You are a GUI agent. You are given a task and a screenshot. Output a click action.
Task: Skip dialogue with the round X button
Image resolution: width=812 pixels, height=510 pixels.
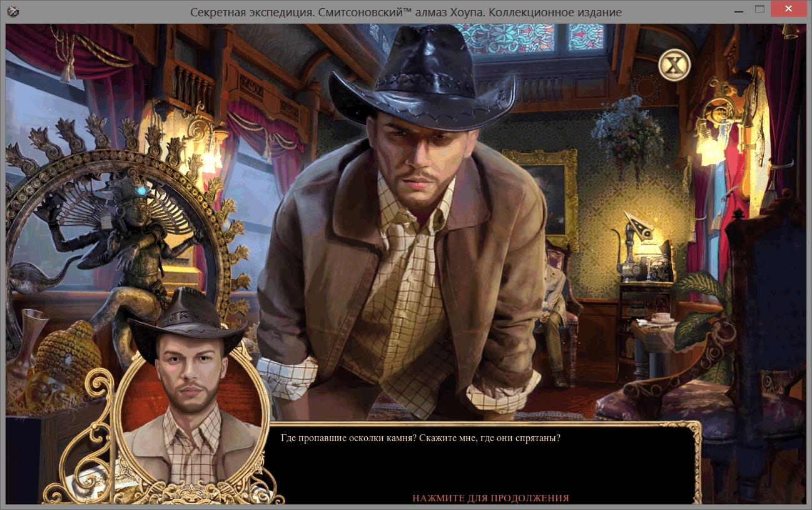[x=674, y=64]
